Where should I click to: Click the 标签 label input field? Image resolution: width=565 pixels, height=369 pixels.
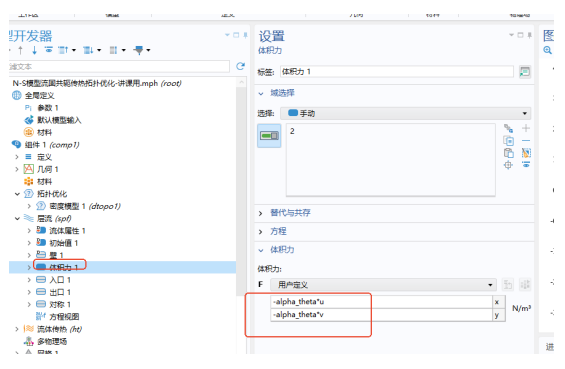click(x=397, y=72)
